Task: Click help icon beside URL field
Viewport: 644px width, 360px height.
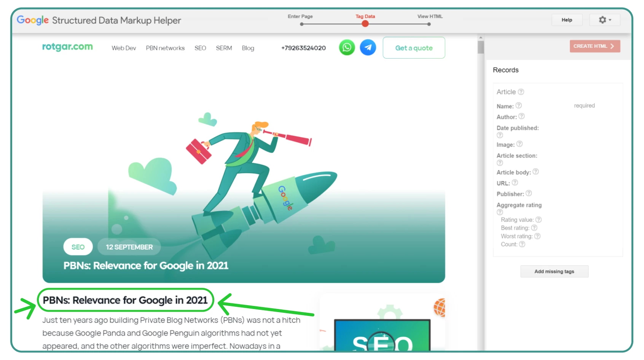Action: (x=515, y=183)
